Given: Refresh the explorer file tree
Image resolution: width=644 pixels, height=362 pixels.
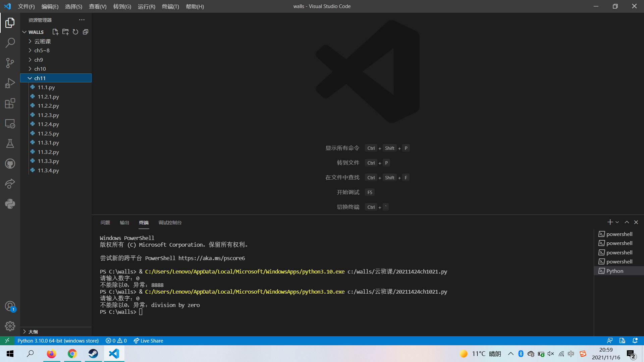Looking at the screenshot, I should click(x=75, y=32).
